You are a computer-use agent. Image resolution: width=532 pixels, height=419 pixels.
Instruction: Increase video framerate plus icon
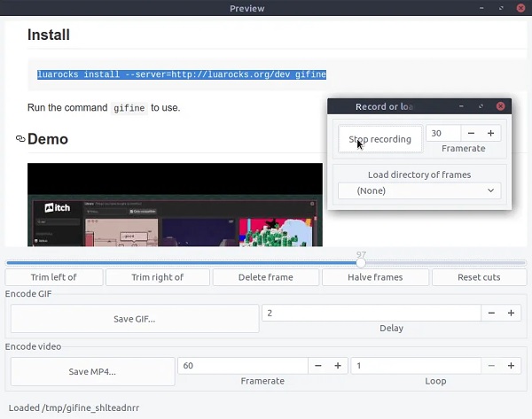(338, 366)
